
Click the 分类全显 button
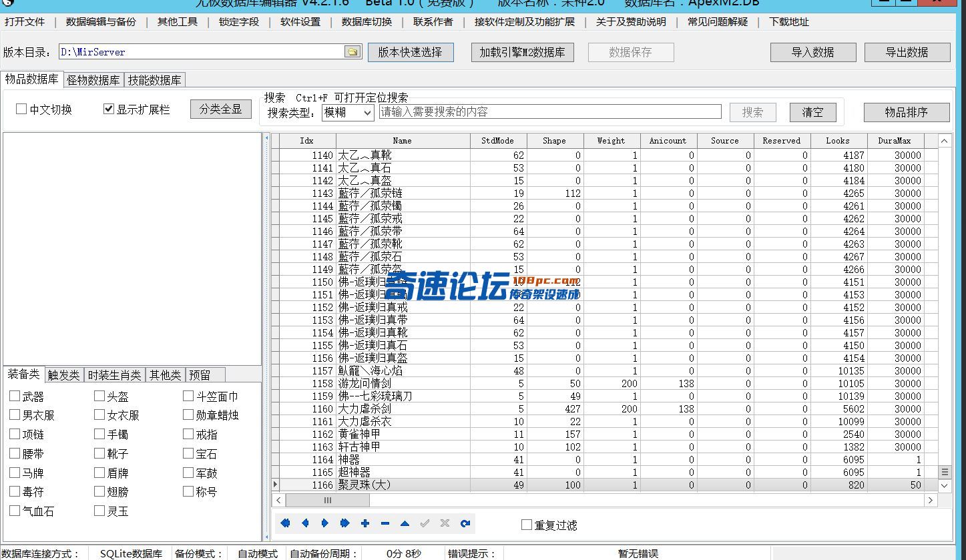coord(221,109)
